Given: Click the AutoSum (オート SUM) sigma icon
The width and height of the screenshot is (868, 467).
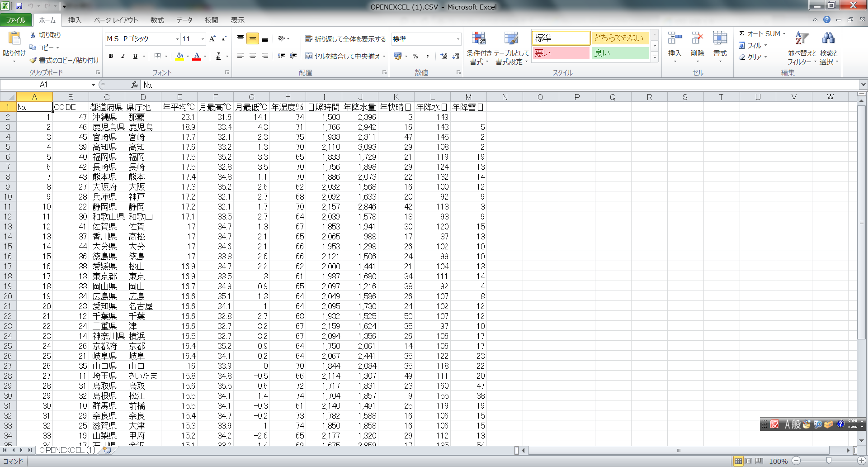Looking at the screenshot, I should click(x=742, y=33).
